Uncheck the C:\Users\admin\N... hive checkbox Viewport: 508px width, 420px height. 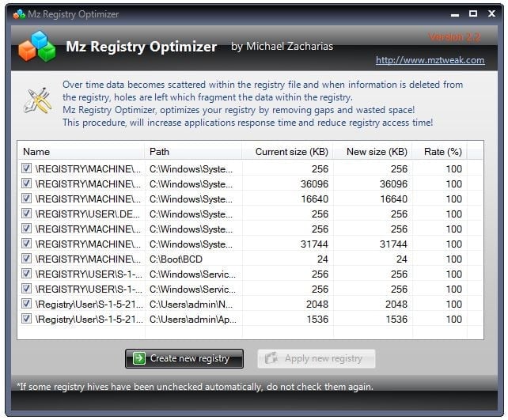[26, 304]
